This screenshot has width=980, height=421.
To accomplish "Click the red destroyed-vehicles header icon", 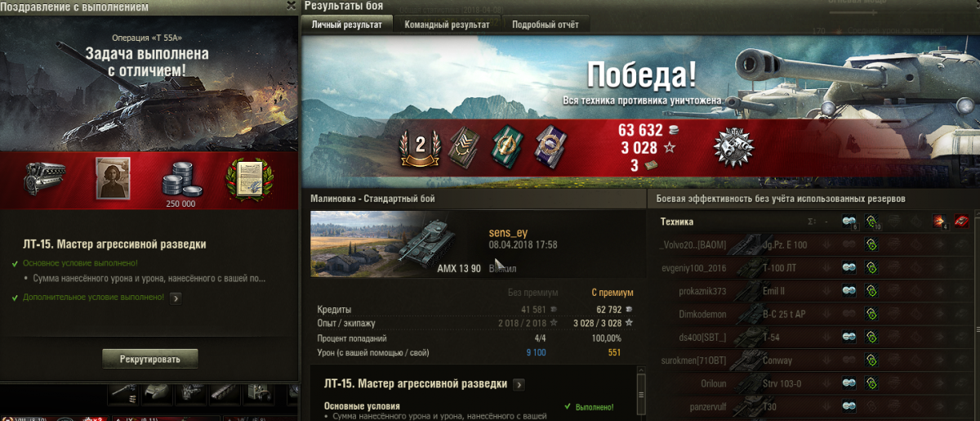I will point(964,222).
